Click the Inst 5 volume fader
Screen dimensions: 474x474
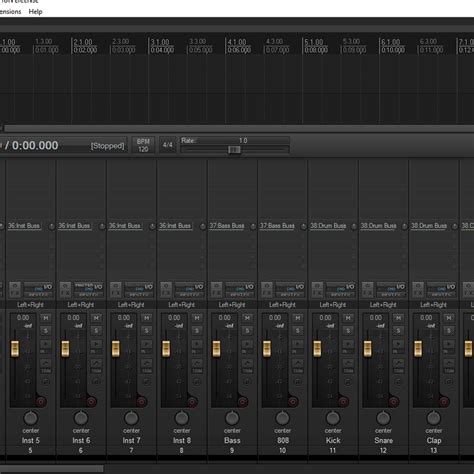click(x=15, y=349)
